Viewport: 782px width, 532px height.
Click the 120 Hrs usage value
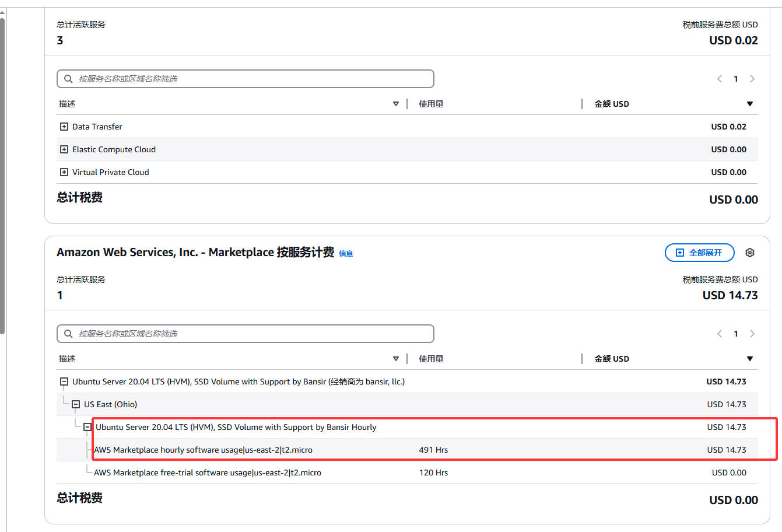pos(433,473)
